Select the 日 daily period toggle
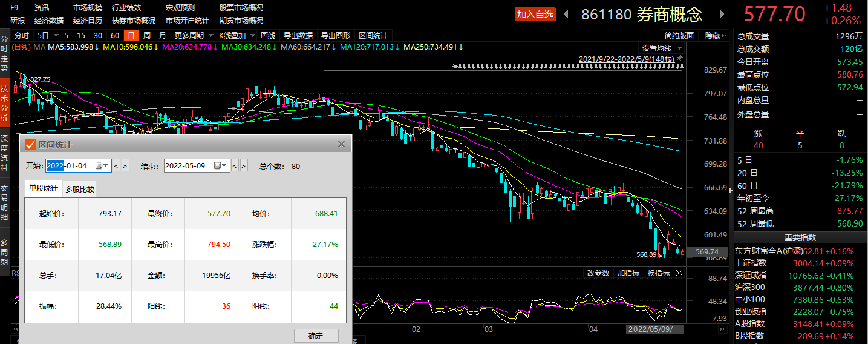 click(x=130, y=35)
